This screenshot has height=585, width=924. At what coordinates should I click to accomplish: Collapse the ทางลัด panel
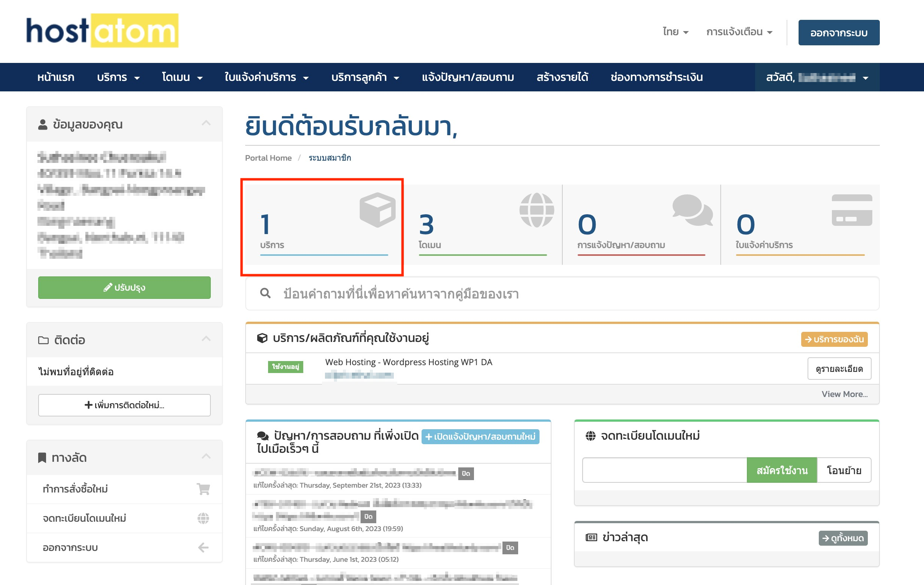[x=206, y=456]
